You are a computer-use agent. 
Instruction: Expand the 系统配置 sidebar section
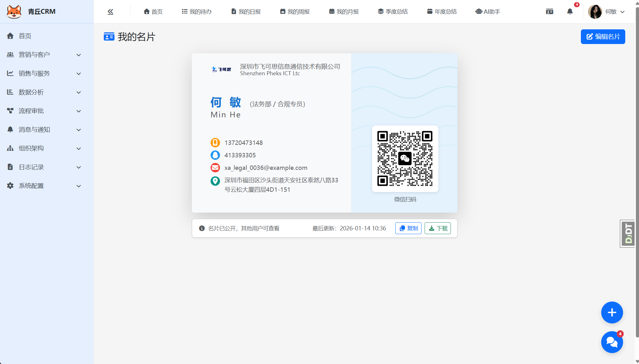pos(44,186)
